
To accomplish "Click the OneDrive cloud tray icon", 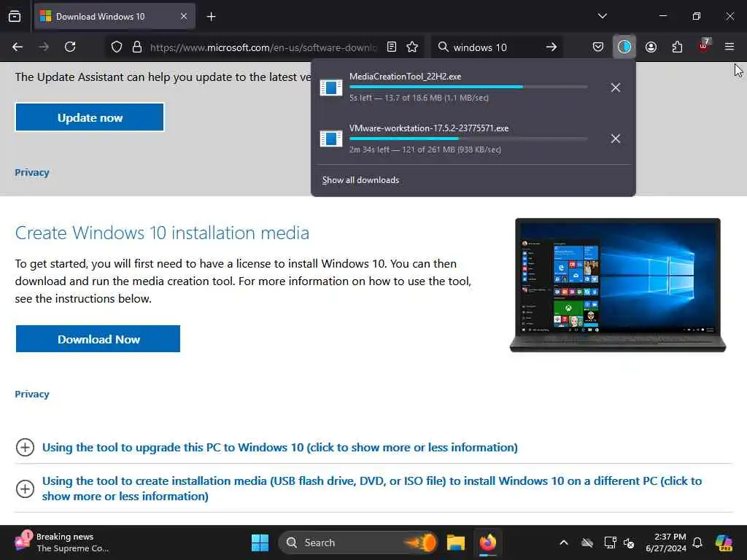I will point(587,542).
